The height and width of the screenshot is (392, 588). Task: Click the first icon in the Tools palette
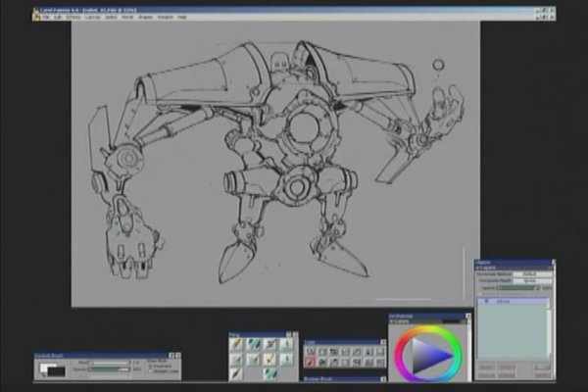click(x=310, y=351)
